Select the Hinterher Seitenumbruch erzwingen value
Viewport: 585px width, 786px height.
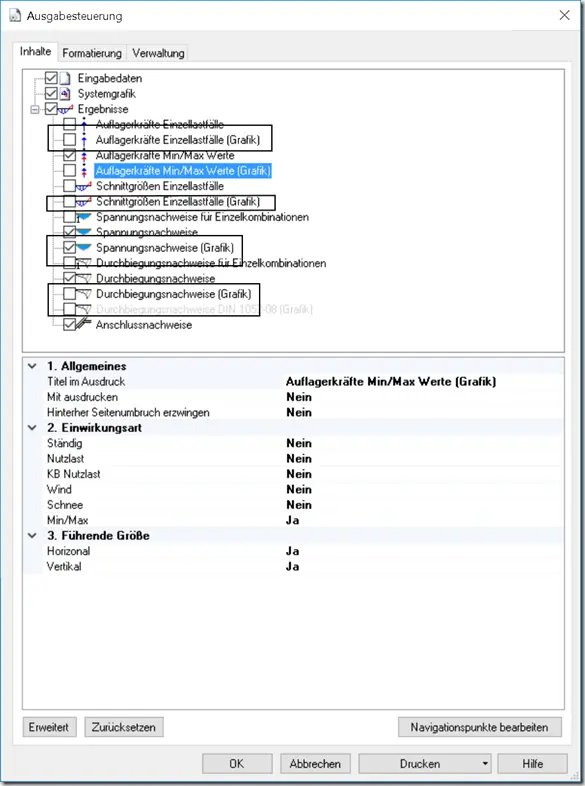pyautogui.click(x=423, y=413)
